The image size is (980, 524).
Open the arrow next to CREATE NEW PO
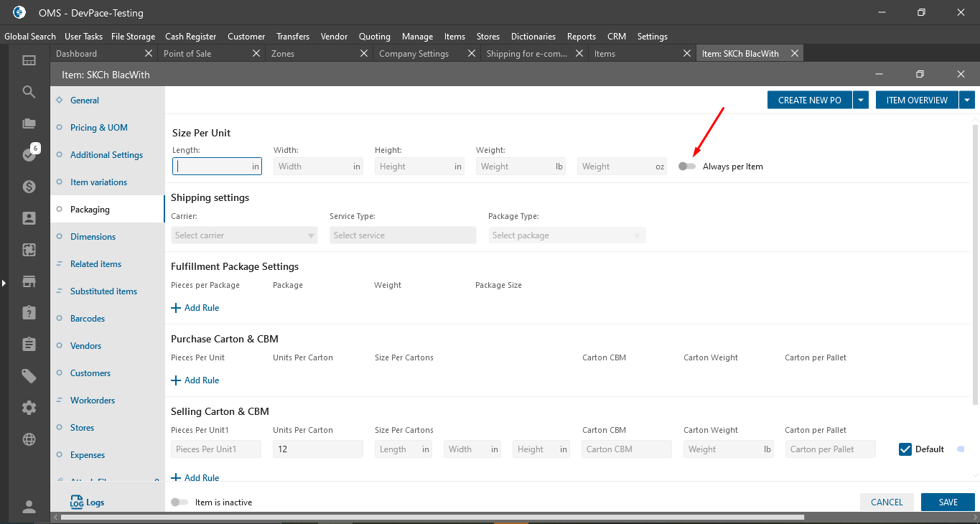point(861,100)
